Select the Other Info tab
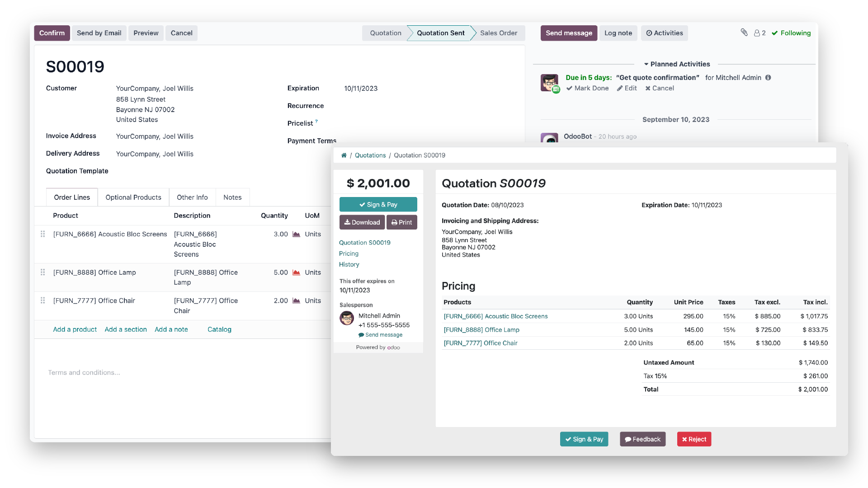 [x=192, y=197]
